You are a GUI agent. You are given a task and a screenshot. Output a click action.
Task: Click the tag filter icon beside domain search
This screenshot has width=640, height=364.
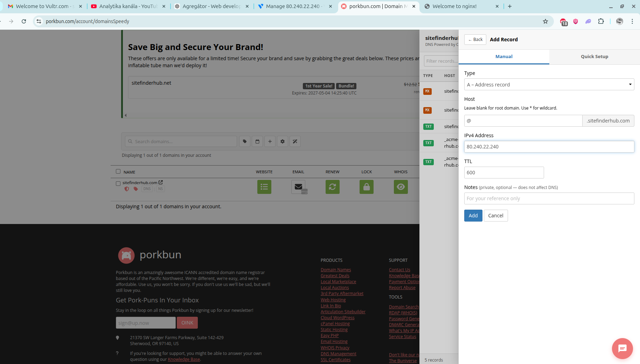pos(245,141)
